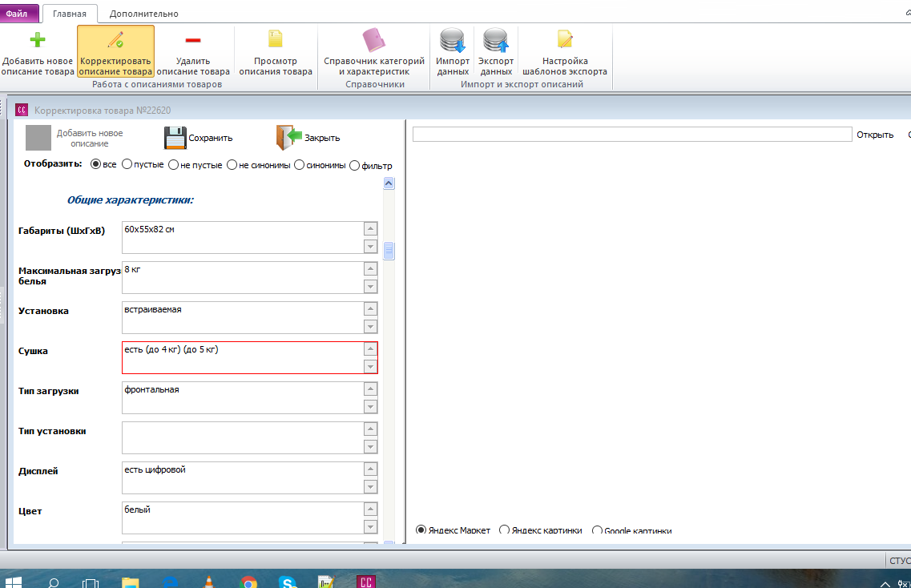The image size is (911, 588).
Task: Click the characteristics list scroll-up arrow
Action: (389, 183)
